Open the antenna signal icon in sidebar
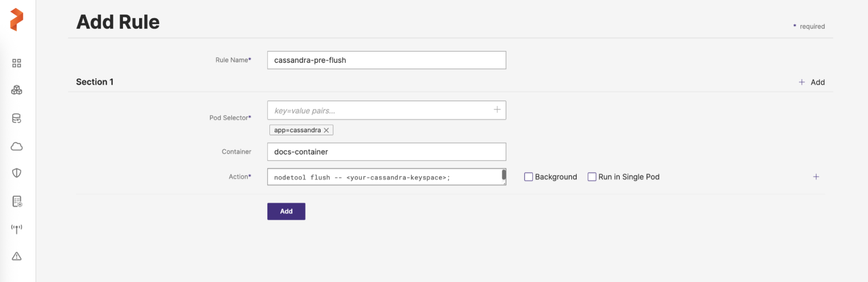Image resolution: width=868 pixels, height=282 pixels. tap(17, 229)
